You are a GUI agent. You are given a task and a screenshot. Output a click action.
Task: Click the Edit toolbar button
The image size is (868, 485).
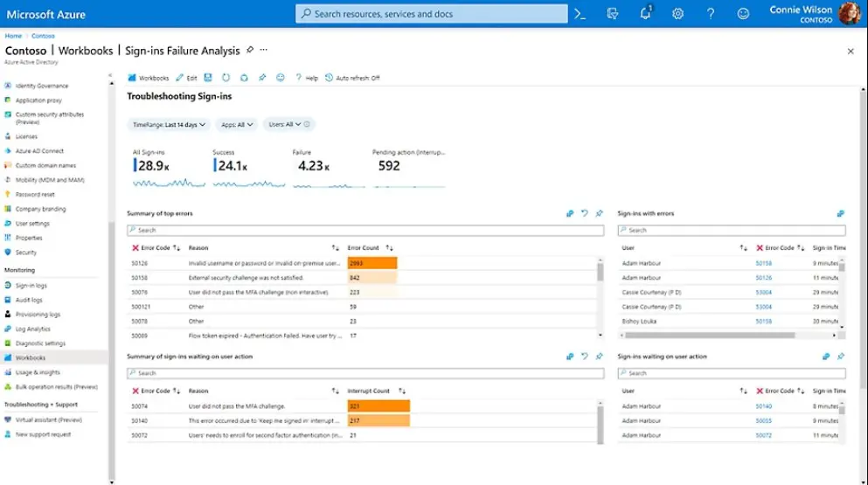pyautogui.click(x=186, y=78)
